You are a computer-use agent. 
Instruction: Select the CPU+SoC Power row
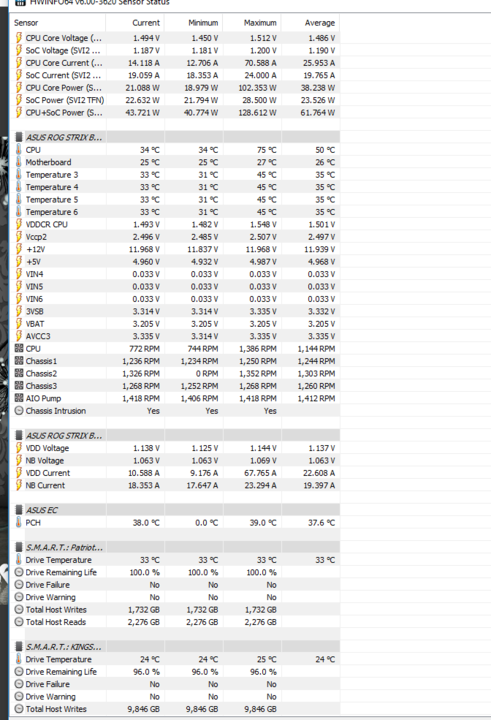[x=175, y=112]
